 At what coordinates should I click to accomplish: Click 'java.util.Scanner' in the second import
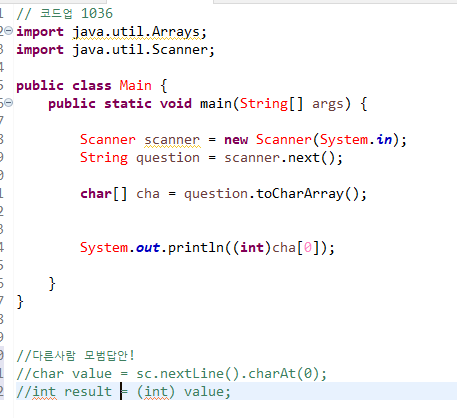click(140, 50)
